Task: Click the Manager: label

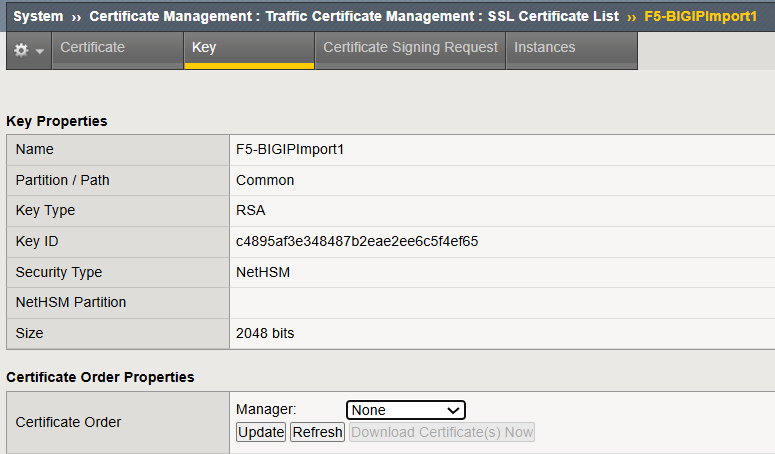Action: 266,410
